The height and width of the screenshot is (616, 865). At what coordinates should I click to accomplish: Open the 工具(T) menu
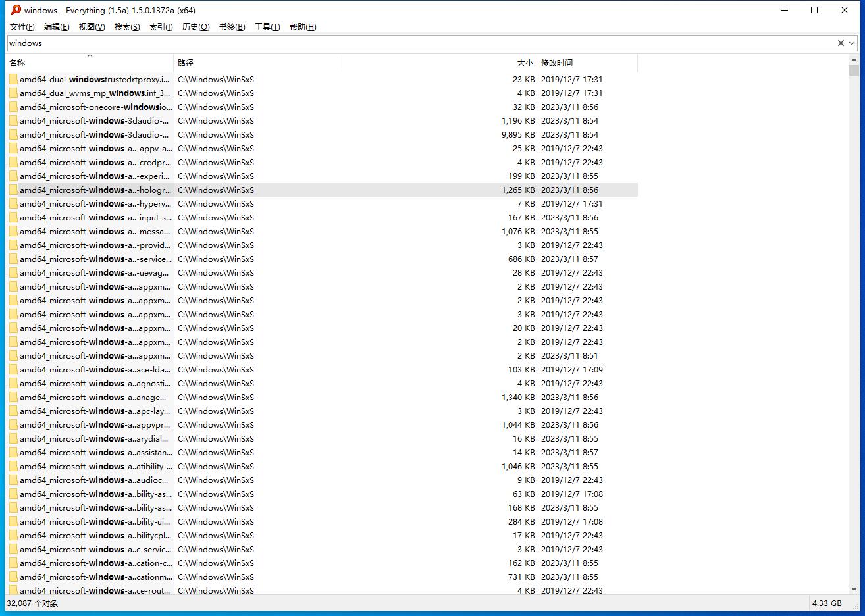pos(267,27)
